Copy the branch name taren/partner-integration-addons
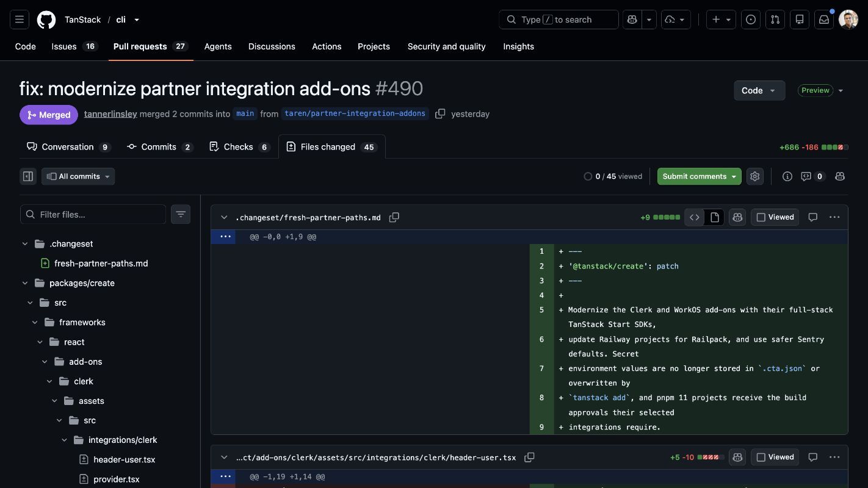Image resolution: width=868 pixels, height=488 pixels. 440,114
